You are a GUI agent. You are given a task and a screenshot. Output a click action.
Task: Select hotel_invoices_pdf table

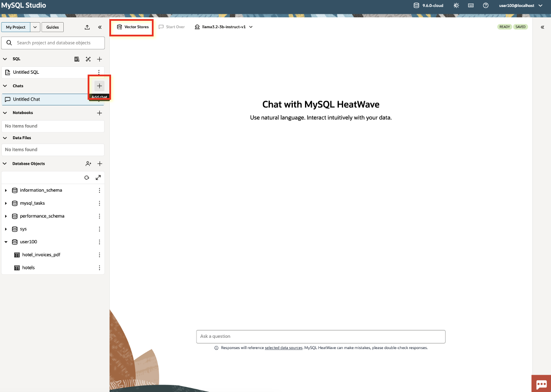pos(41,255)
